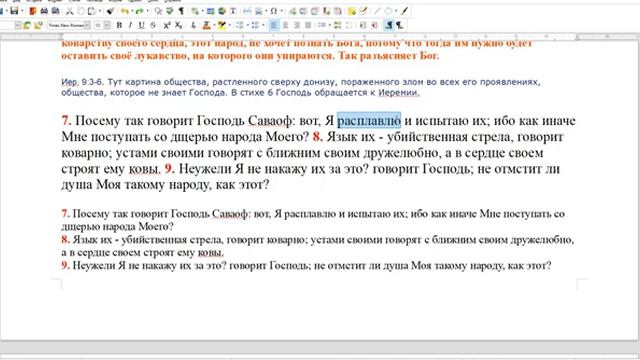Insert an endnote
640x360 pixels.
(315, 11)
